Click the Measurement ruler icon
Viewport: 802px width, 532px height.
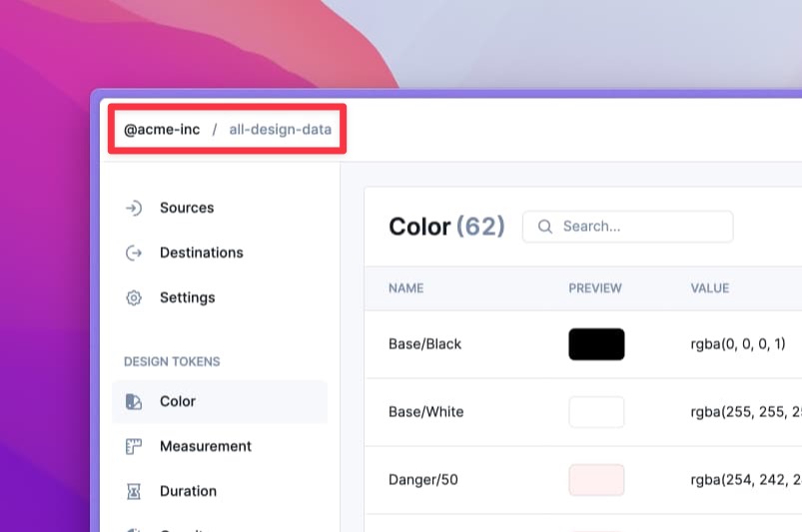(x=133, y=446)
